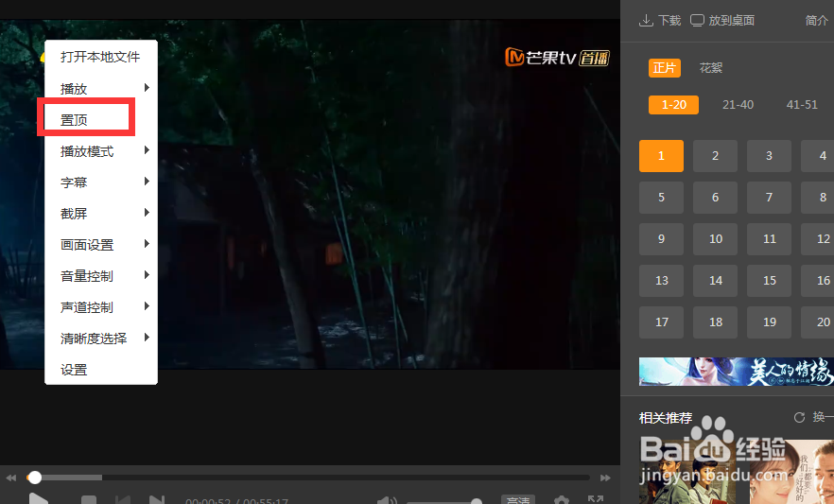Expand the 音量控制 submenu arrow
Viewport: 834px width, 504px height.
(147, 275)
